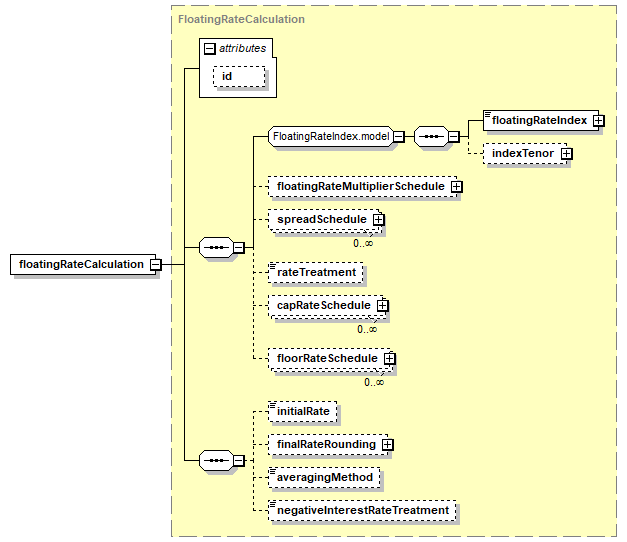Expand the floorRateSchedule element

click(390, 359)
